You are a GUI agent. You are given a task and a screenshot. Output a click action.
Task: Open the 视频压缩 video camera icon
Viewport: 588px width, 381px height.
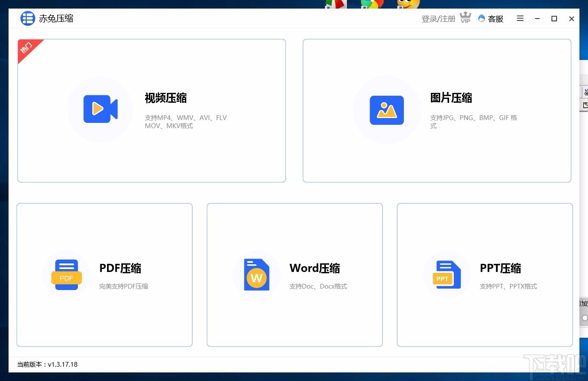click(101, 110)
